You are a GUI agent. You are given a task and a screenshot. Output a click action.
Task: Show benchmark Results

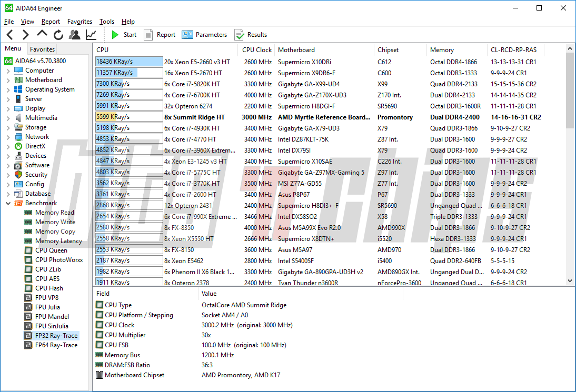point(251,35)
